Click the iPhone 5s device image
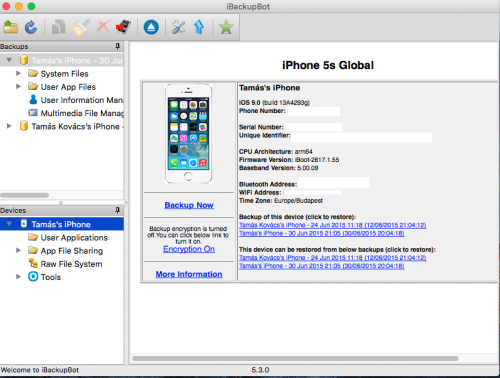The width and height of the screenshot is (500, 378). 189,134
